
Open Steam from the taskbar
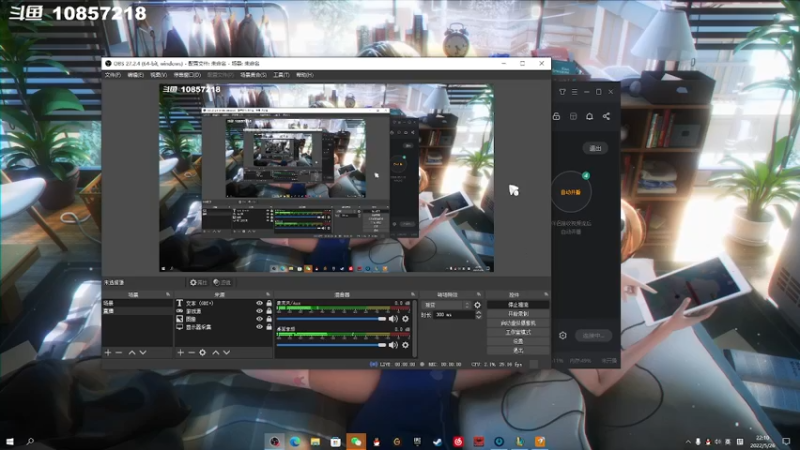(437, 442)
